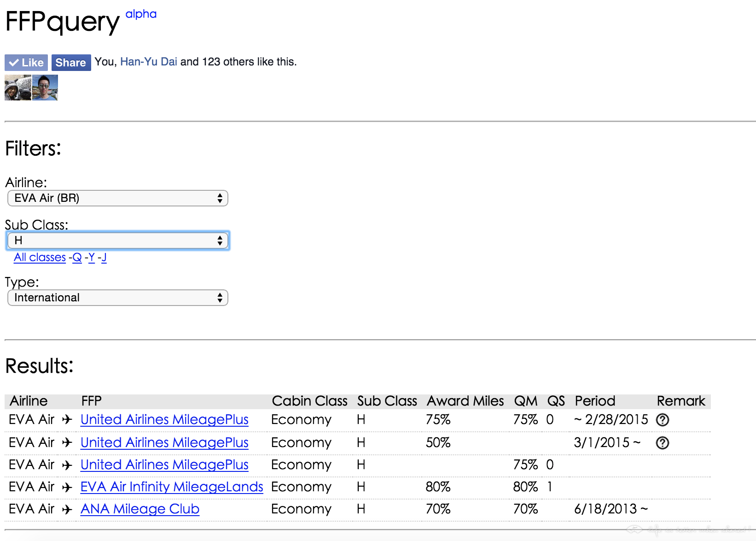Open United Airlines MileagePlus link in 75% award row

[x=164, y=419]
